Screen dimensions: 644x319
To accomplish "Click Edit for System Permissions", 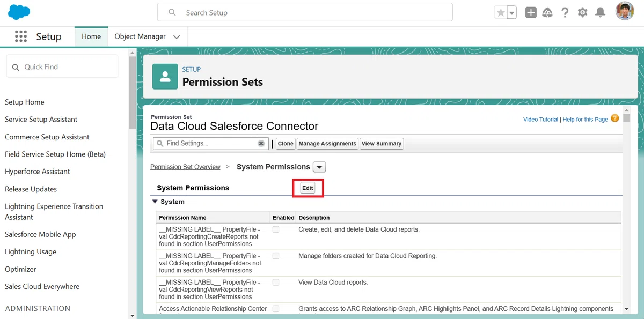I will (308, 188).
